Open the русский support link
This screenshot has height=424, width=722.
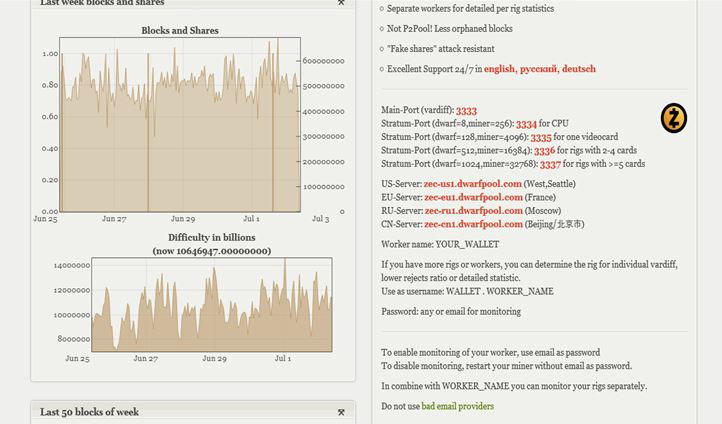click(538, 69)
